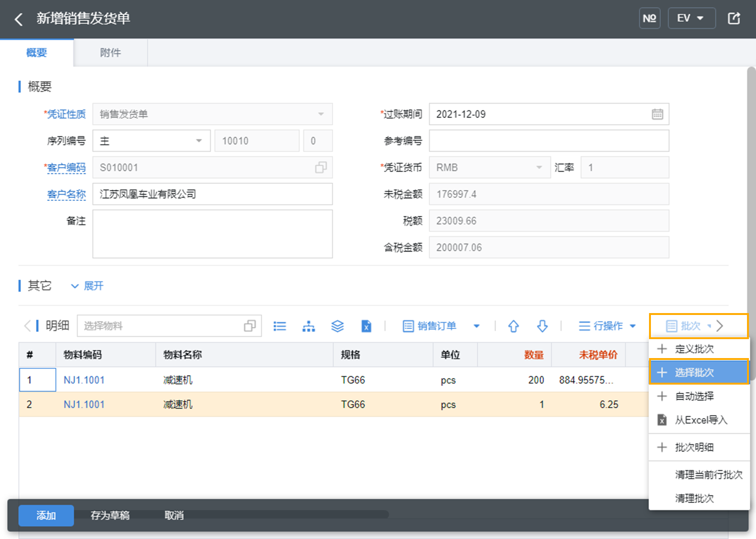Image resolution: width=756 pixels, height=539 pixels.
Task: Select 定义批次 menu item
Action: click(699, 349)
